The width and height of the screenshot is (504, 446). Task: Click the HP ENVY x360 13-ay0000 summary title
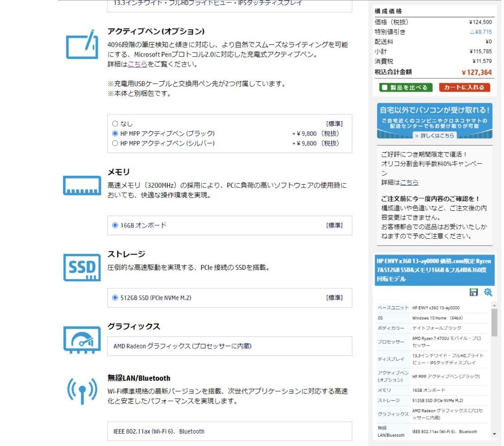[434, 270]
